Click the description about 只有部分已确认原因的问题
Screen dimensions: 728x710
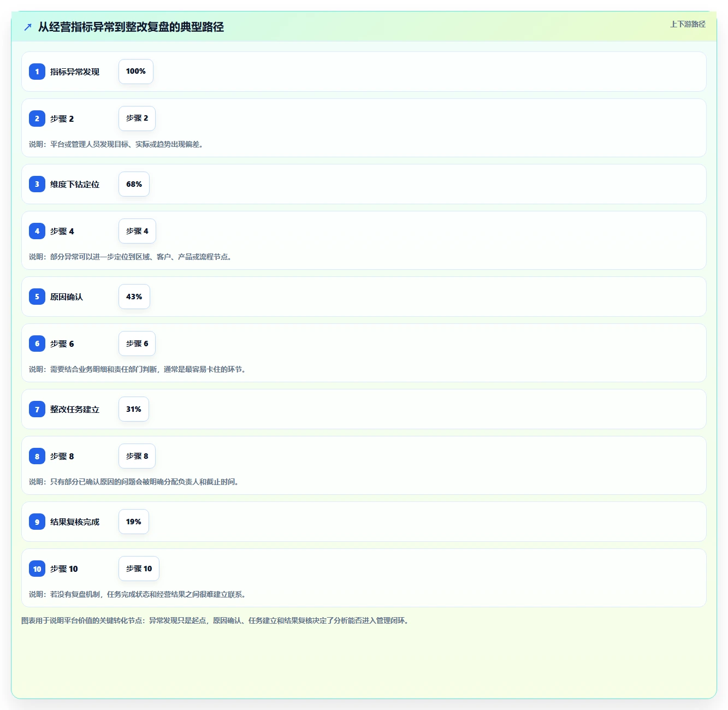(x=134, y=482)
